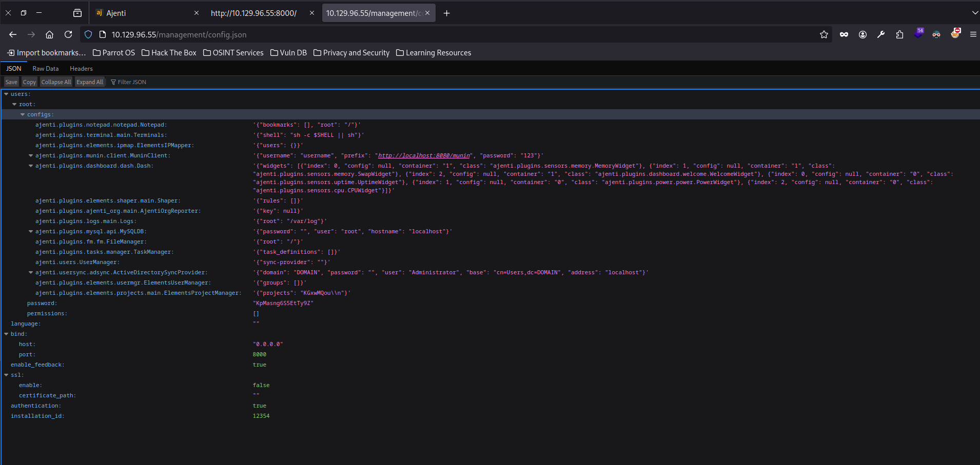
Task: Click the authentication key
Action: [36, 406]
